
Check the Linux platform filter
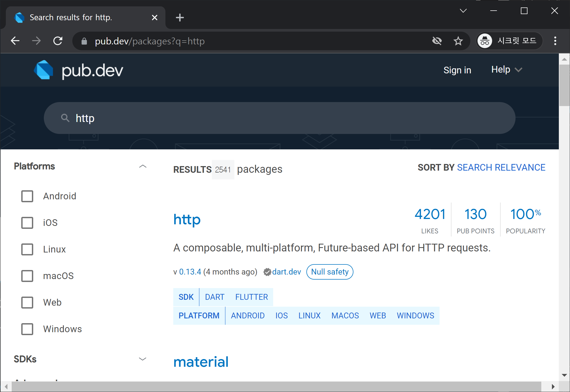click(27, 249)
